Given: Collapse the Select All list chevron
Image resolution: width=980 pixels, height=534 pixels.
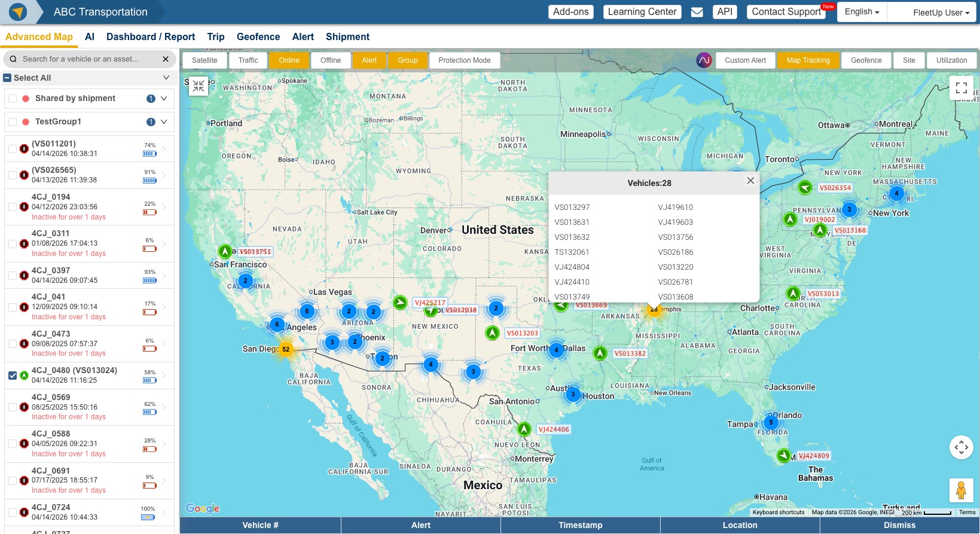Looking at the screenshot, I should pos(166,78).
